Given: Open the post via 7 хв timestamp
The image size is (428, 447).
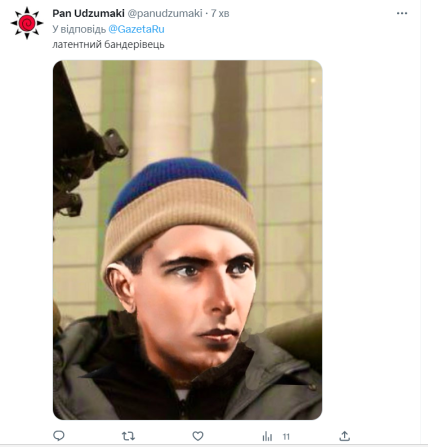Looking at the screenshot, I should pos(220,13).
